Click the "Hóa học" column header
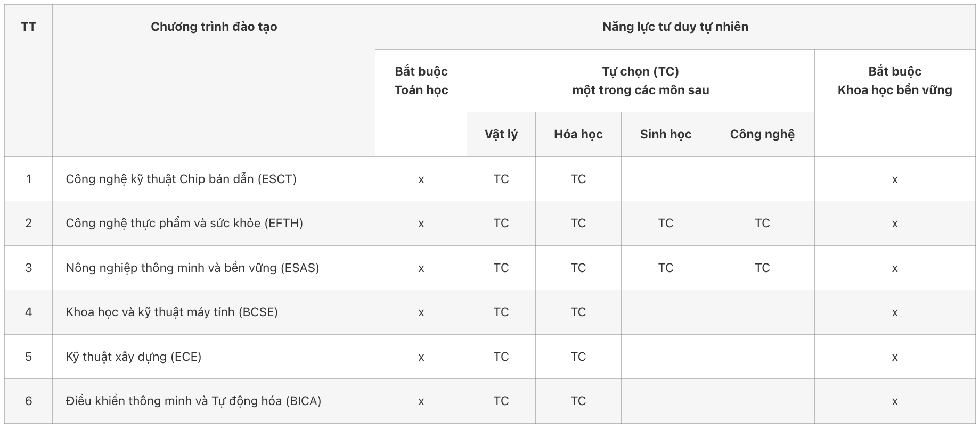Screen dimensions: 980x429 tap(578, 135)
